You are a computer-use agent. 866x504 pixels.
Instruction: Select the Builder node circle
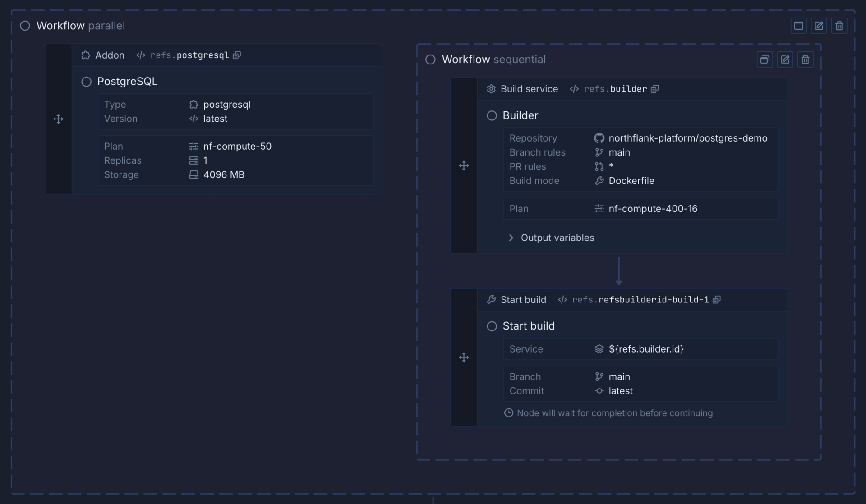[x=492, y=115]
